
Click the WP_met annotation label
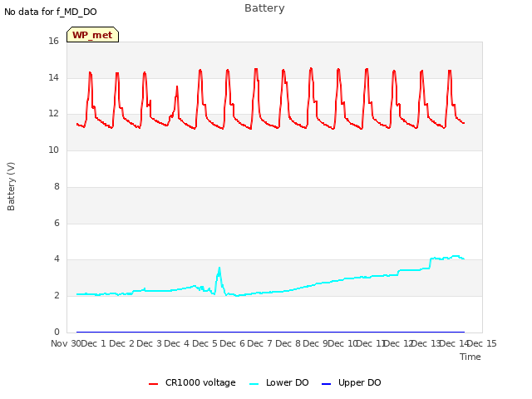click(92, 35)
